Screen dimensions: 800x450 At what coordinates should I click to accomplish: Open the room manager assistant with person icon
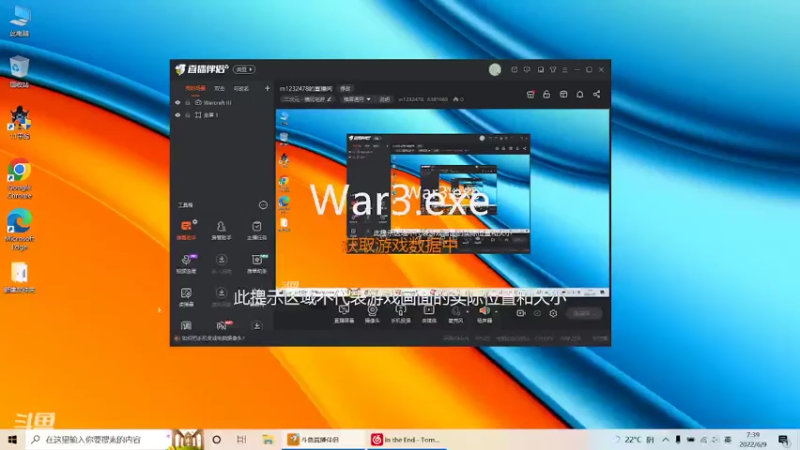click(221, 229)
